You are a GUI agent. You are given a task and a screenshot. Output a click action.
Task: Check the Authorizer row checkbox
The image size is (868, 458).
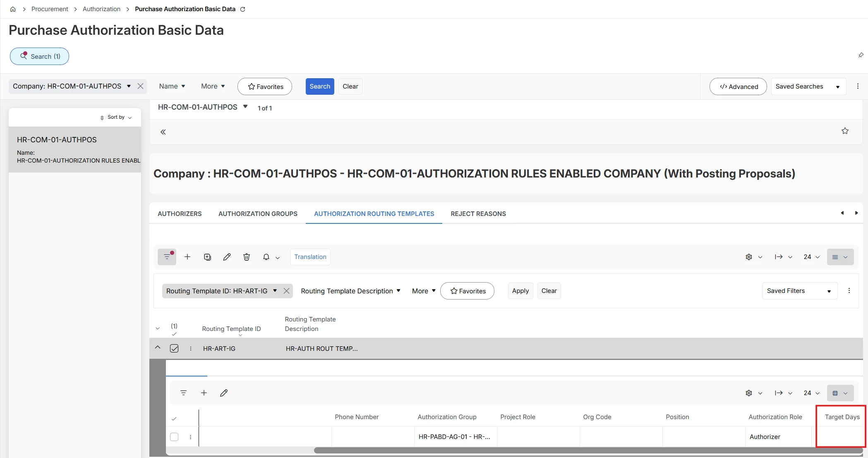coord(174,437)
